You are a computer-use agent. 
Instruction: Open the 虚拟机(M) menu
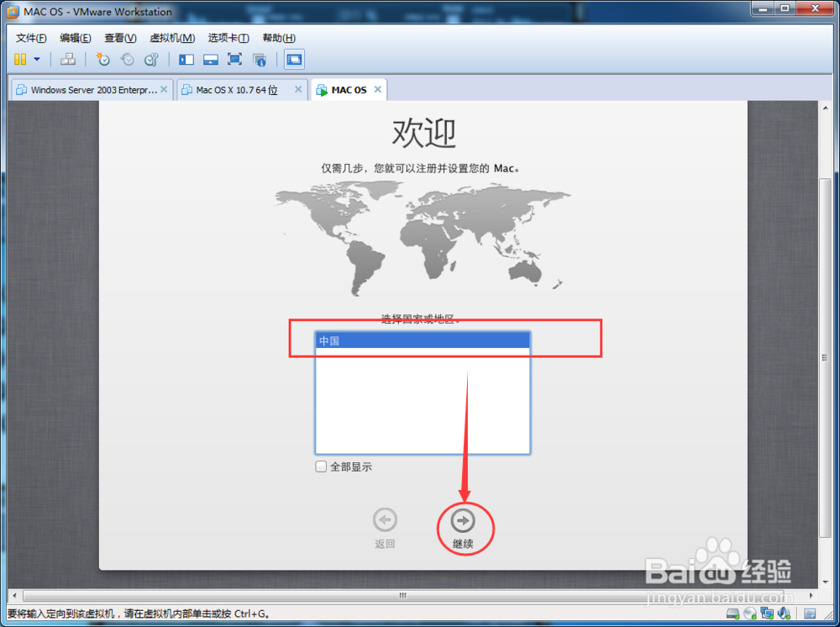tap(172, 38)
